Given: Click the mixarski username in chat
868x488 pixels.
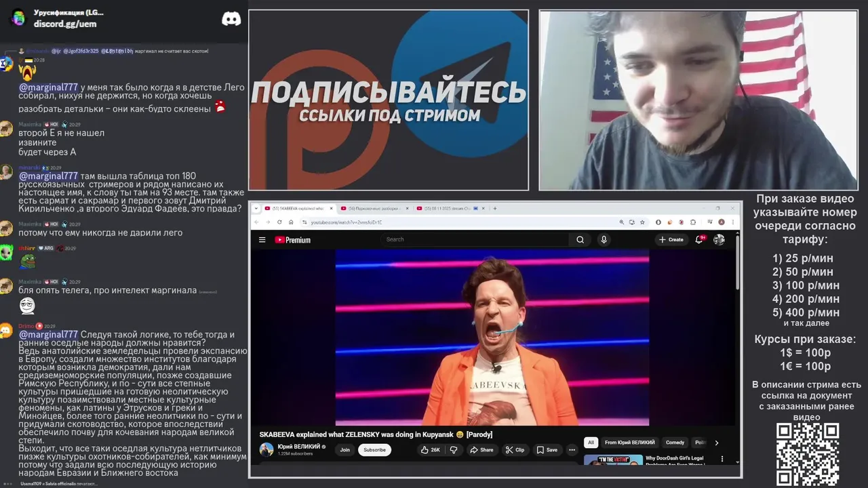Looking at the screenshot, I should (x=29, y=167).
